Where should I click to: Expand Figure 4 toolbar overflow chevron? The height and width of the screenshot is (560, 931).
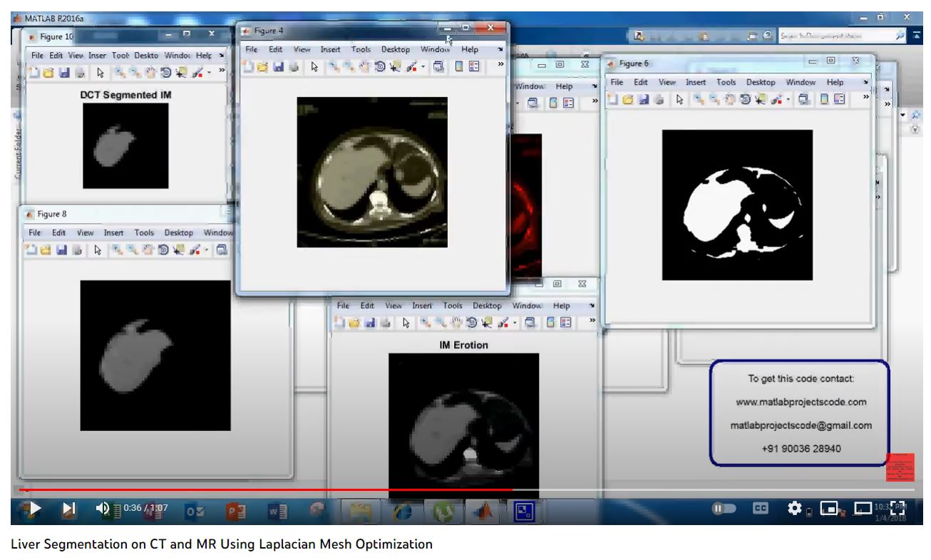tap(500, 65)
